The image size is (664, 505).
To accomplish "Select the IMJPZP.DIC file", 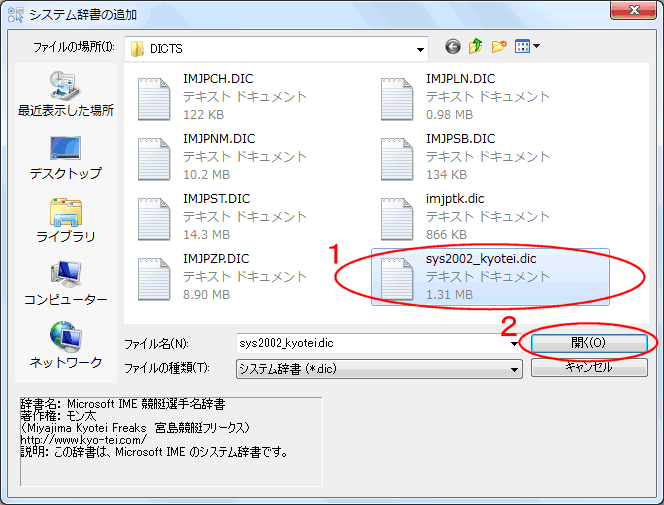I will coord(216,276).
